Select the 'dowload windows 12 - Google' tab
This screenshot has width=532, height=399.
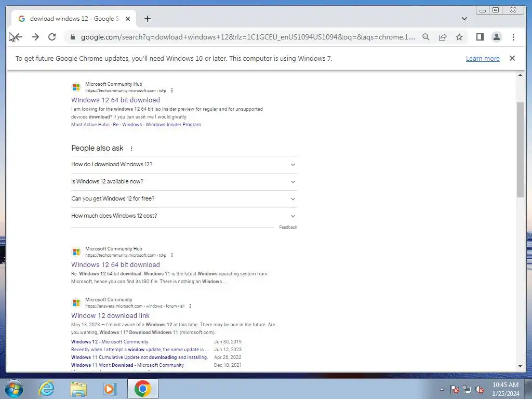click(x=74, y=19)
